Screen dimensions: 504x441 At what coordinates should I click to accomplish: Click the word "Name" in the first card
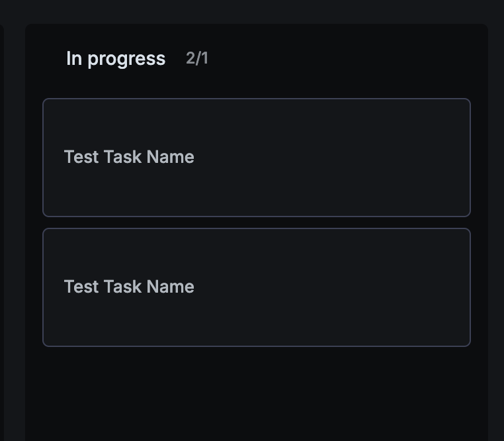(171, 157)
